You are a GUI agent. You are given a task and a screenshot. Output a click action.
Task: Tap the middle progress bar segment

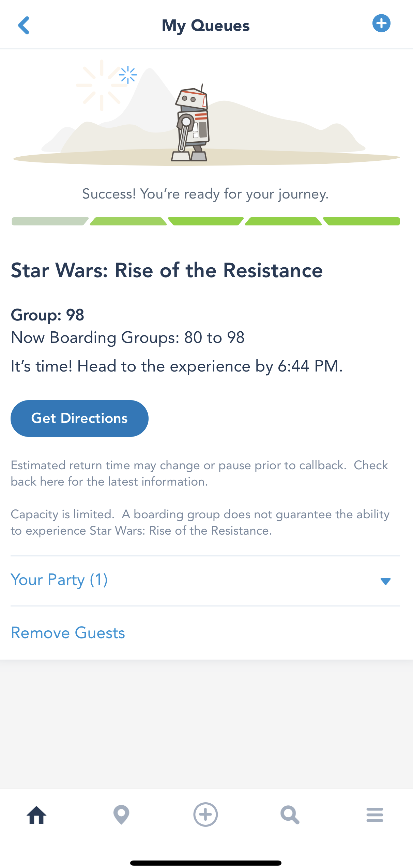pos(206,221)
